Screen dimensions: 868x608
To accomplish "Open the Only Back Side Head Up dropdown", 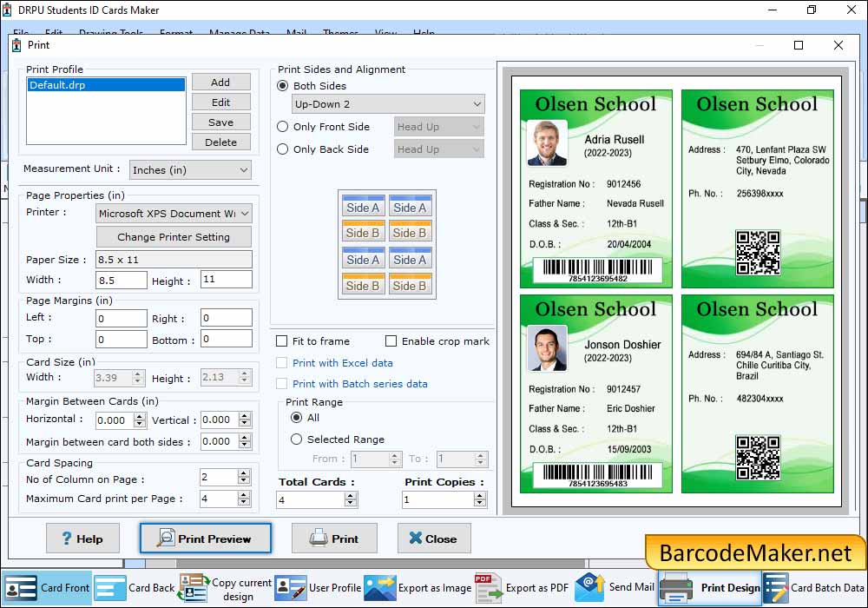I will pyautogui.click(x=438, y=149).
